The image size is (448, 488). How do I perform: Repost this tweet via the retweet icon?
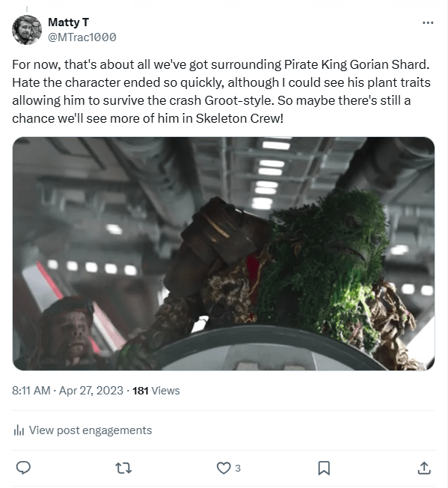click(123, 468)
